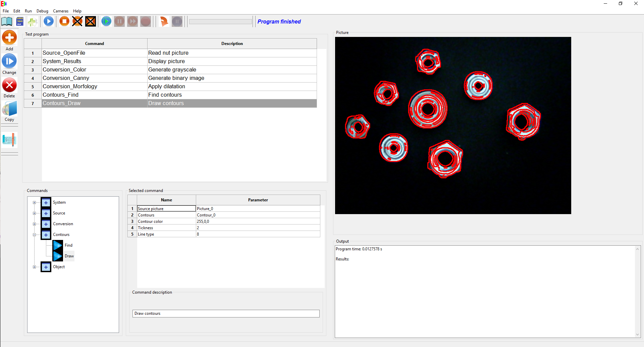Screen dimensions: 644x347
Task: Click the Save SD card icon
Action: (20, 21)
